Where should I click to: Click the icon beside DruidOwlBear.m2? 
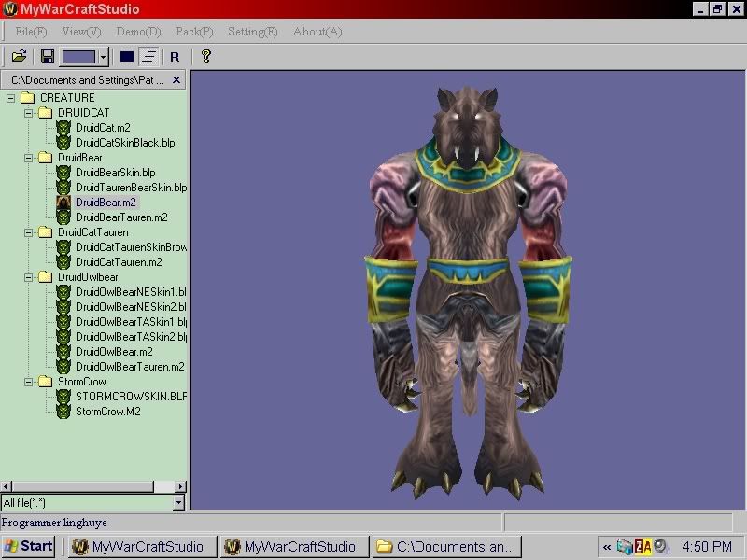point(63,352)
